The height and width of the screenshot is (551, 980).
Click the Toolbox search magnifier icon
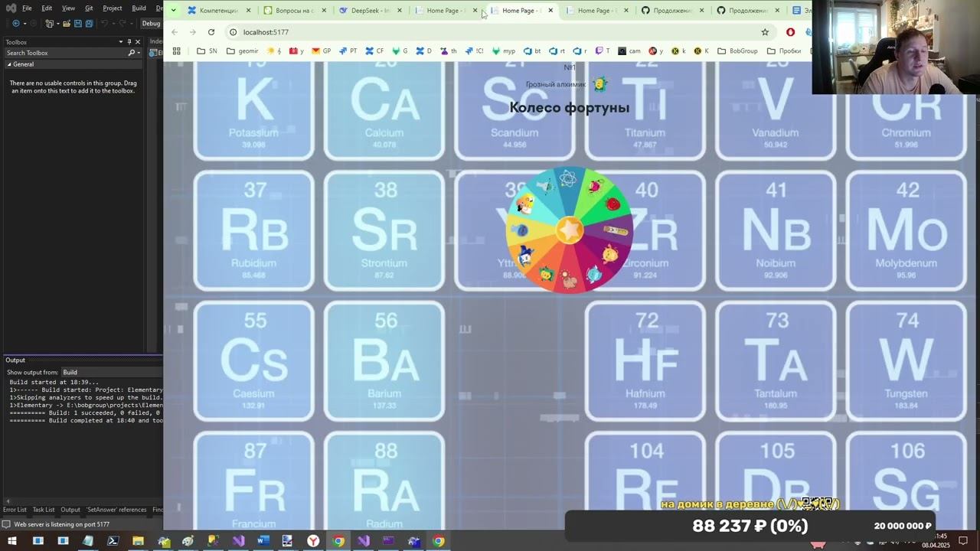(131, 53)
